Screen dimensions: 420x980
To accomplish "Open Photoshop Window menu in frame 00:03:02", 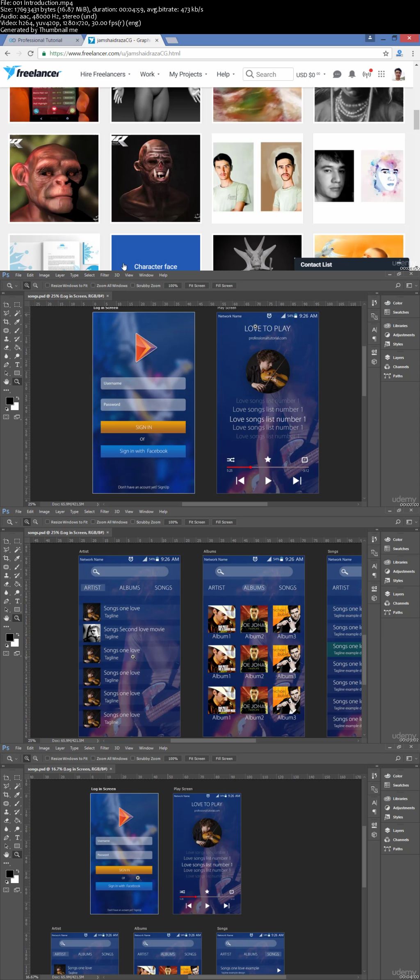I will [x=146, y=512].
